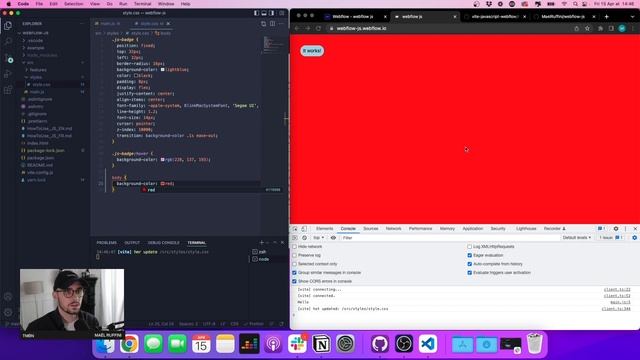Open the Trash in the Dock

tap(534, 344)
